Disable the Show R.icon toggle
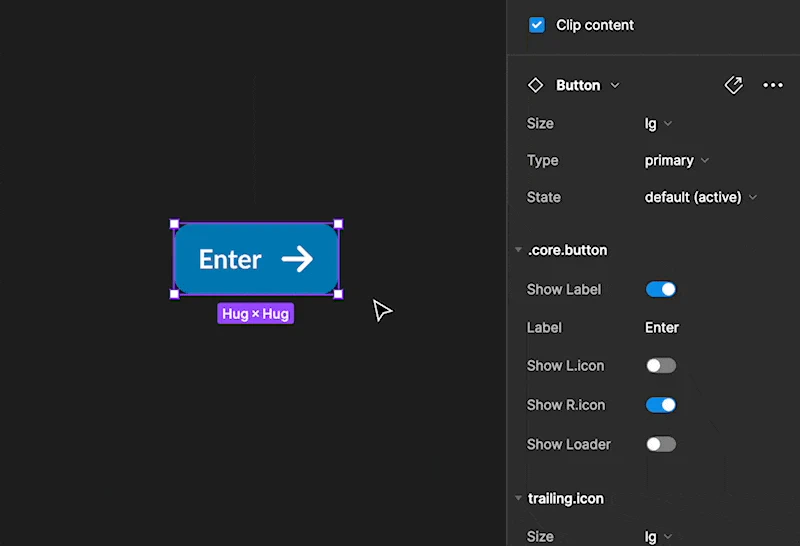The width and height of the screenshot is (800, 546). [661, 405]
